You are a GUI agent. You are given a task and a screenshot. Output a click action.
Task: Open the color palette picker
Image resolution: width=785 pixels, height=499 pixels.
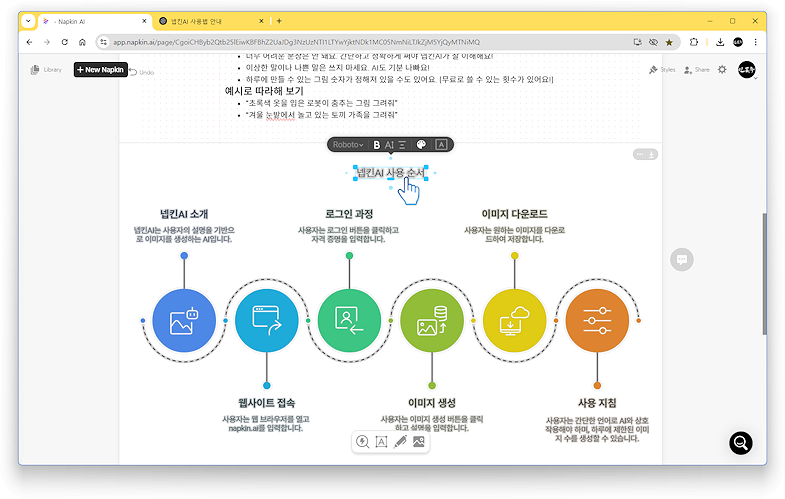click(x=421, y=145)
